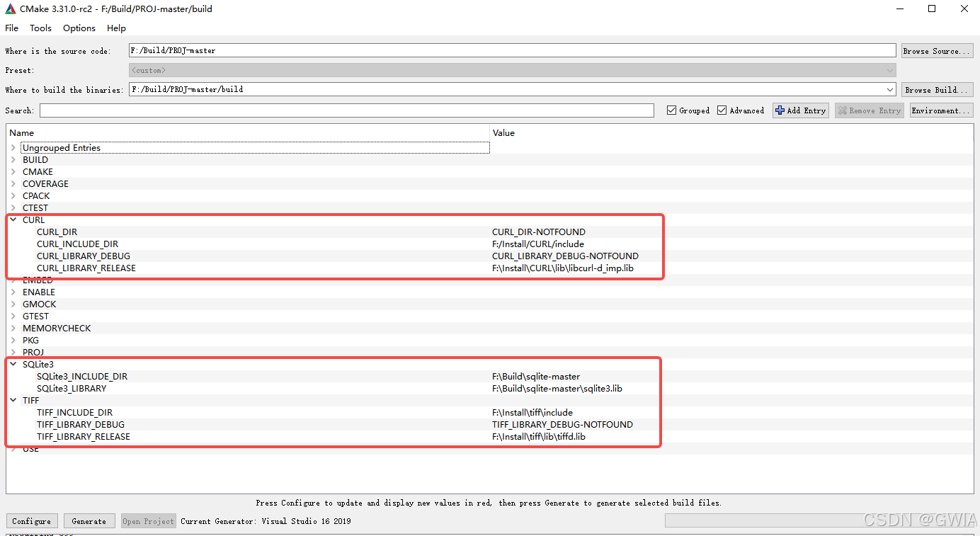Expand the BUILD group
The image size is (980, 536).
[x=13, y=160]
